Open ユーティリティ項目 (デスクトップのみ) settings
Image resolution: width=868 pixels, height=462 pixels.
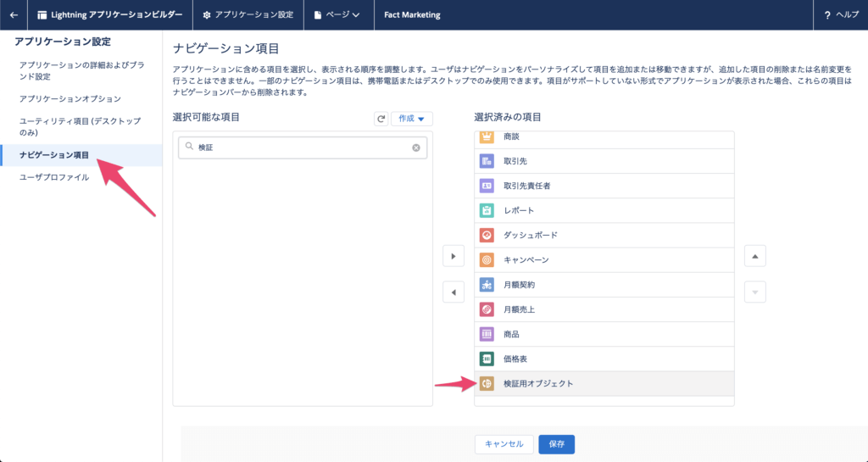point(80,127)
